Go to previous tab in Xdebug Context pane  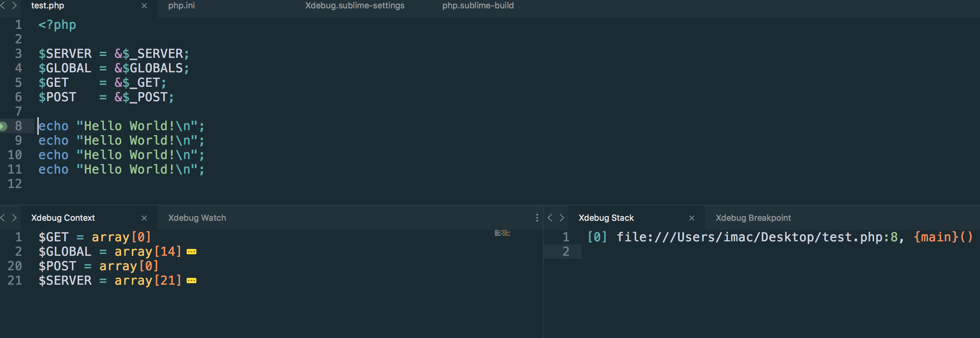pos(3,218)
